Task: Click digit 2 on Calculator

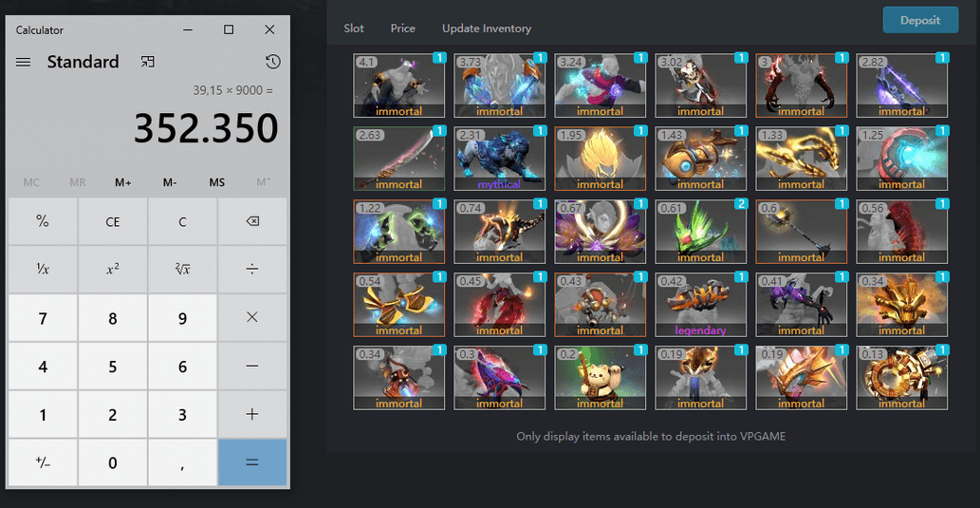Action: [x=113, y=414]
